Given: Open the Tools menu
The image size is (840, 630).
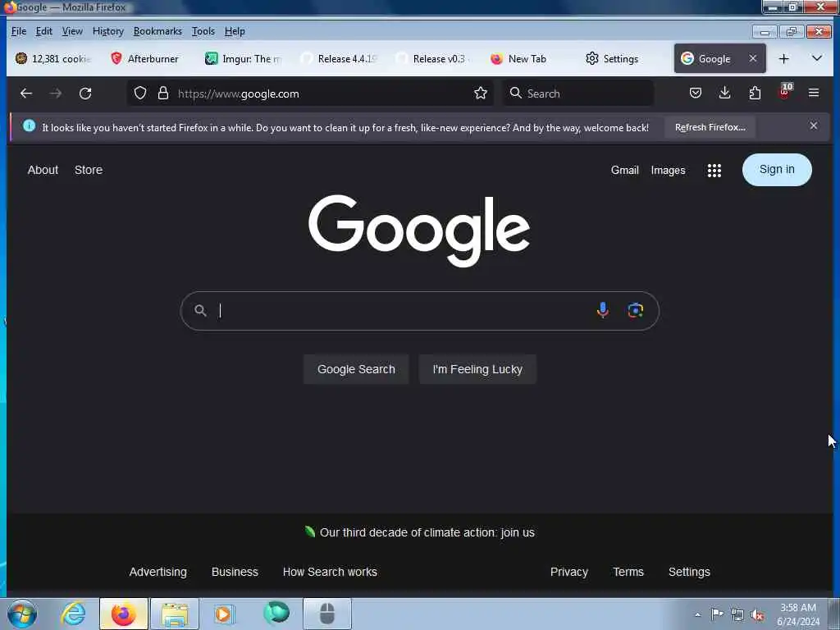Looking at the screenshot, I should (203, 31).
